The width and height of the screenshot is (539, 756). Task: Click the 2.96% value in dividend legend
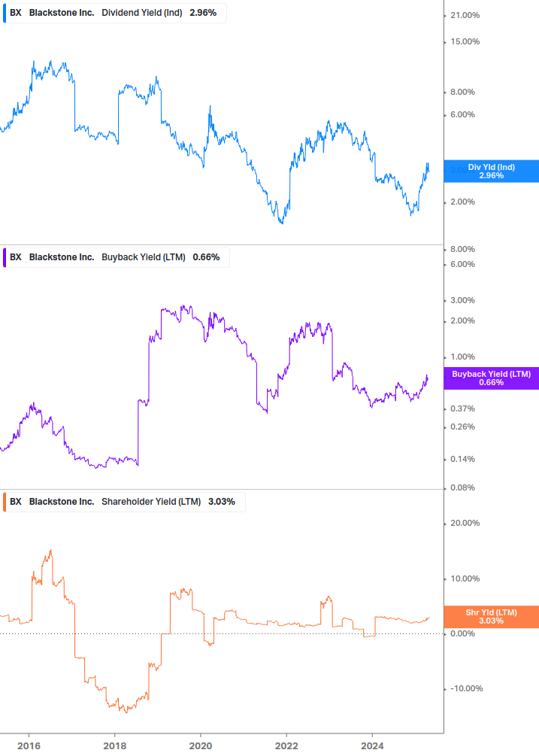203,13
